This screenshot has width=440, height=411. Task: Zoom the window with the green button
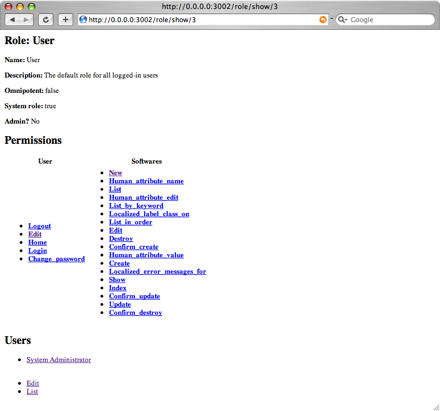(31, 7)
